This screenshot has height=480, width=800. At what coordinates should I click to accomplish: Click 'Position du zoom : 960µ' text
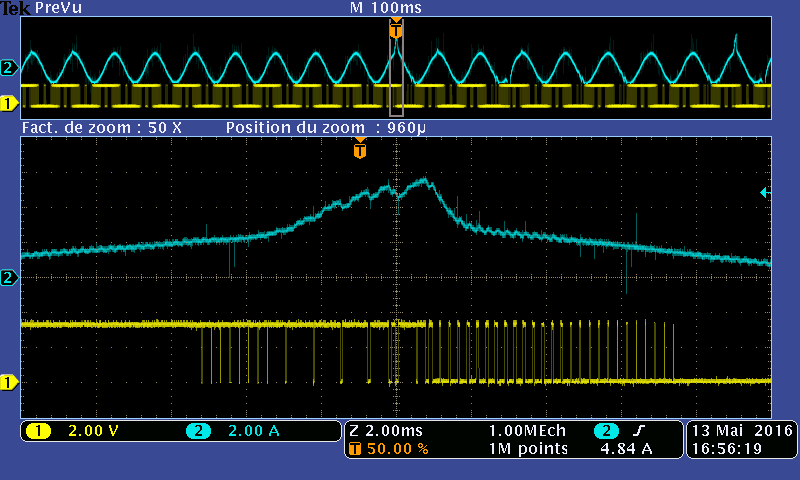click(x=326, y=128)
